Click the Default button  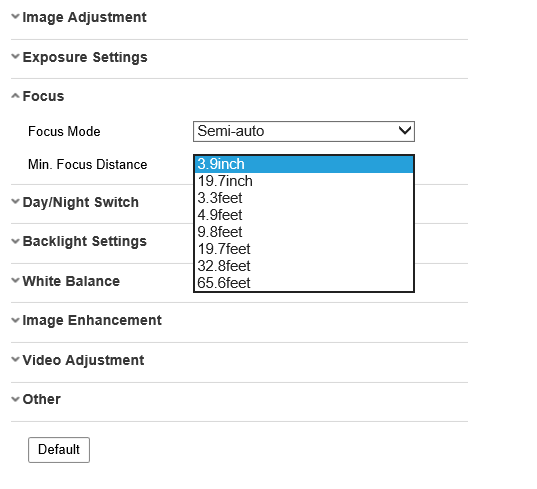tap(59, 450)
